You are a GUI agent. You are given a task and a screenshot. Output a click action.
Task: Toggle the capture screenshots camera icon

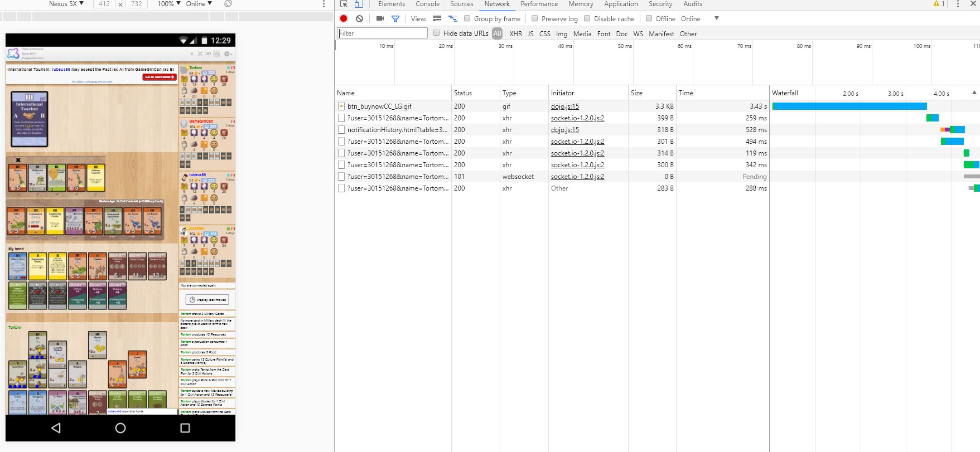tap(380, 18)
